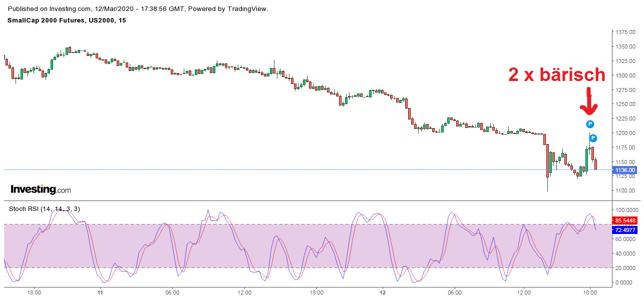Click the red 85.5448 Stoch RSI value label
Screen dimensions: 644x299
(x=624, y=220)
